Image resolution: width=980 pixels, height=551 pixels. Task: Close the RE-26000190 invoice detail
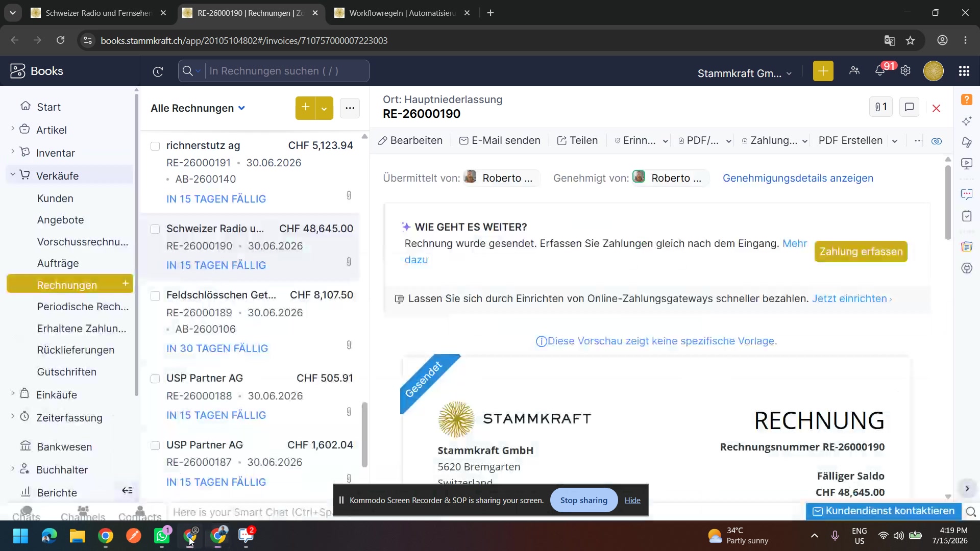[937, 108]
